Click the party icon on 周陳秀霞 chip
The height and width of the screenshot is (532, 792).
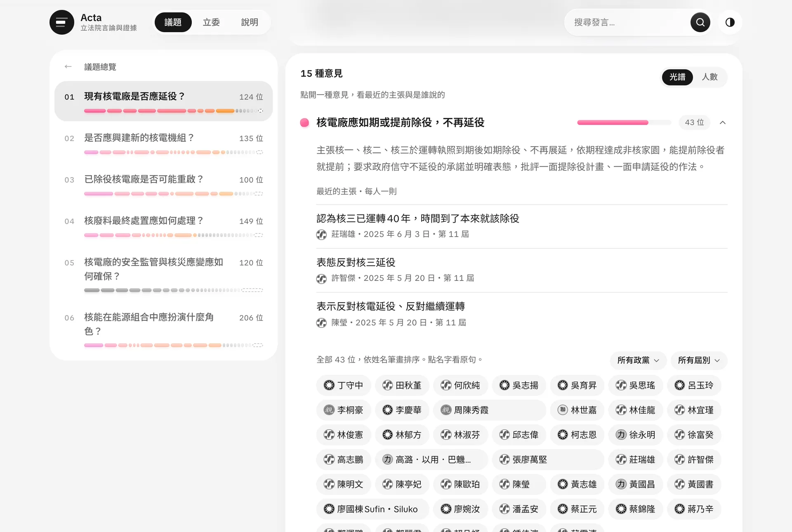coord(445,410)
